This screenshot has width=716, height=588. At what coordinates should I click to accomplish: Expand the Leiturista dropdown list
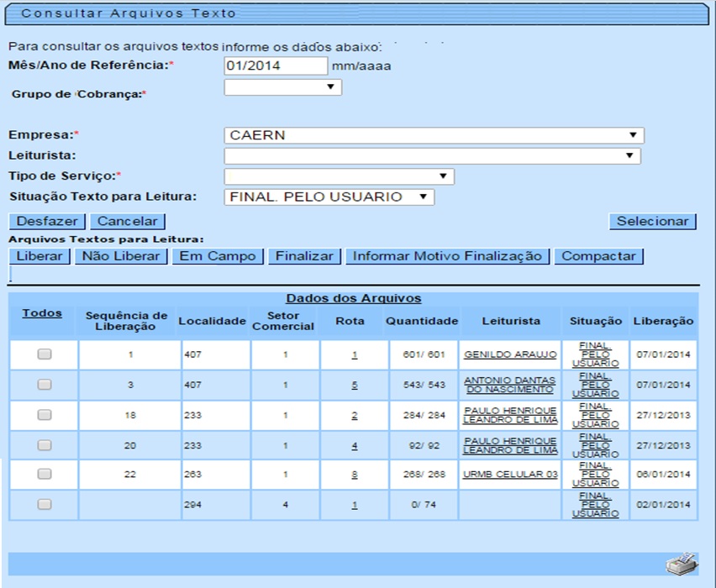(x=432, y=155)
